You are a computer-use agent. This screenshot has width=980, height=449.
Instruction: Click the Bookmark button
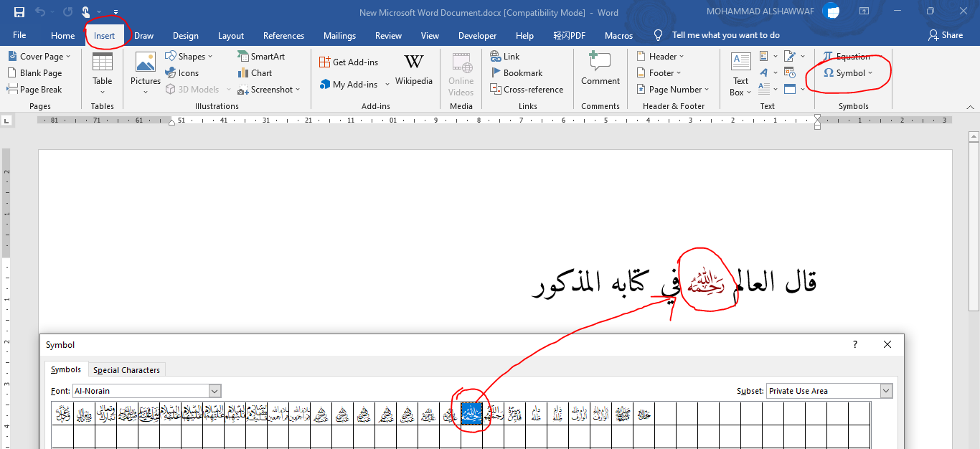517,73
